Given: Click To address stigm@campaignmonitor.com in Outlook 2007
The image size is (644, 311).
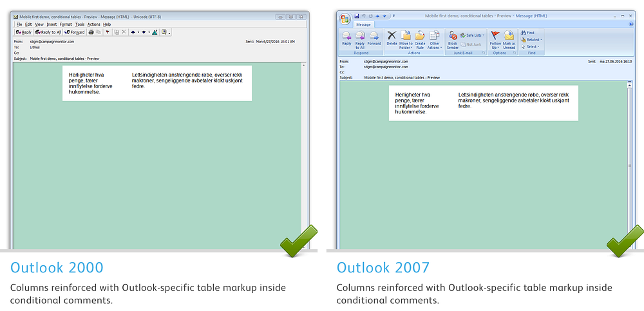Looking at the screenshot, I should tap(386, 66).
